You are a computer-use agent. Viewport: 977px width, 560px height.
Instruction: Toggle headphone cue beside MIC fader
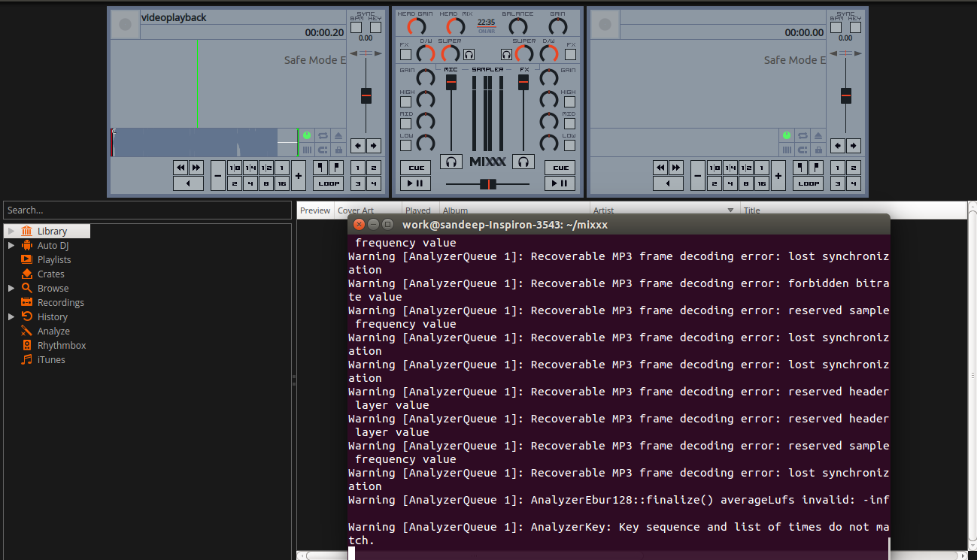[x=451, y=162]
